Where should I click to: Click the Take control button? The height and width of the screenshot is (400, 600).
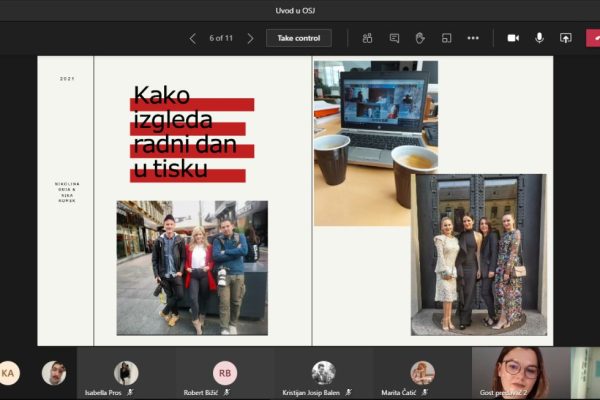coord(299,38)
